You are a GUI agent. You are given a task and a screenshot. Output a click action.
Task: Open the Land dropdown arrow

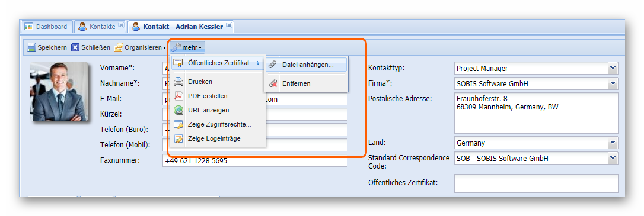point(613,143)
